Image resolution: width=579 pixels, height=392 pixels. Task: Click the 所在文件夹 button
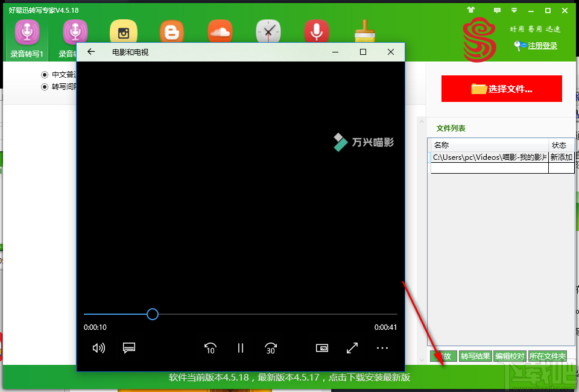[x=548, y=356]
